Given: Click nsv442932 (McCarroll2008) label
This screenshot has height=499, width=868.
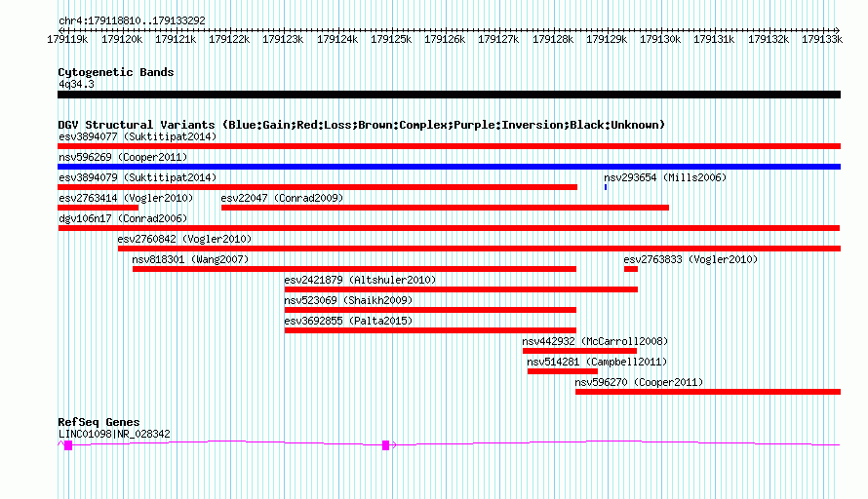Looking at the screenshot, I should click(595, 341).
